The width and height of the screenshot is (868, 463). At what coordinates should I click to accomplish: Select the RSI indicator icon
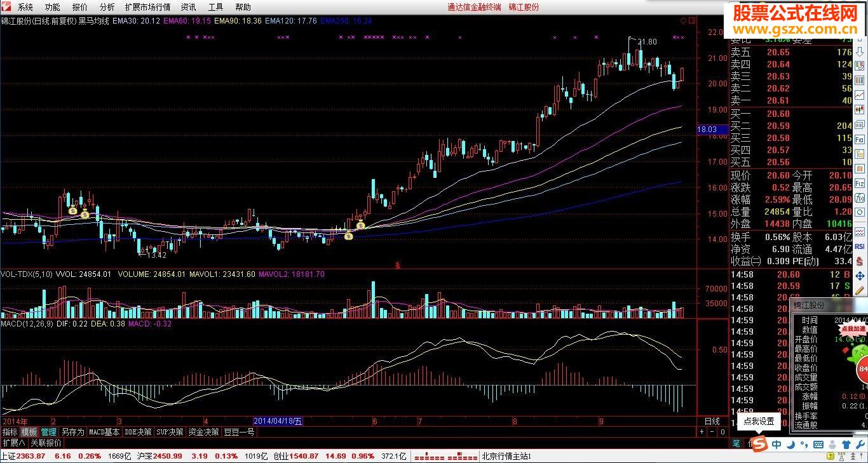click(x=860, y=246)
